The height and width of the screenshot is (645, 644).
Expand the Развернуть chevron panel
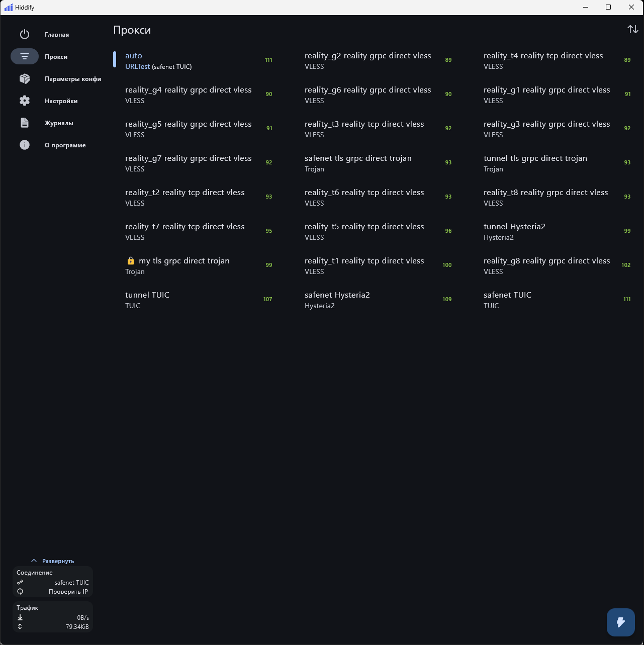pos(34,561)
